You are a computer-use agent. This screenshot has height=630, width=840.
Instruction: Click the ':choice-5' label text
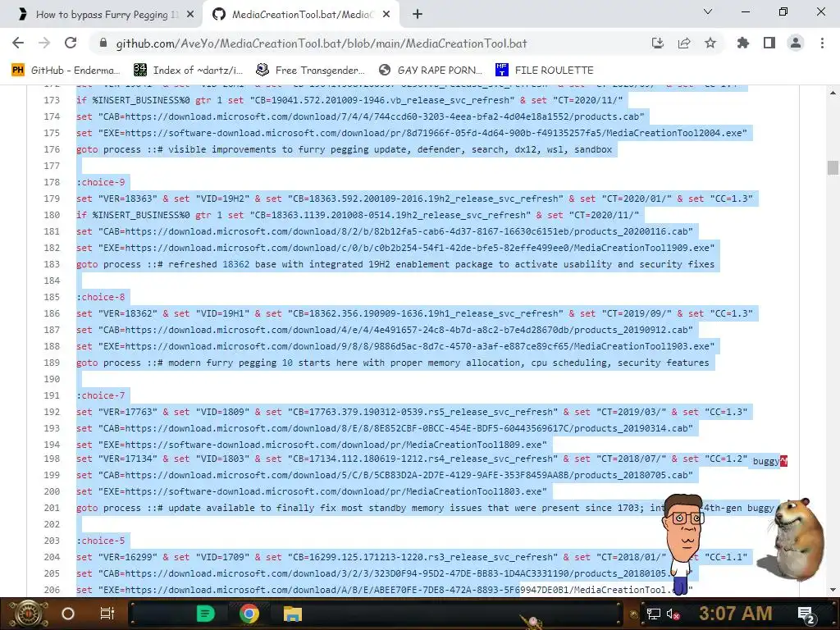pos(101,541)
